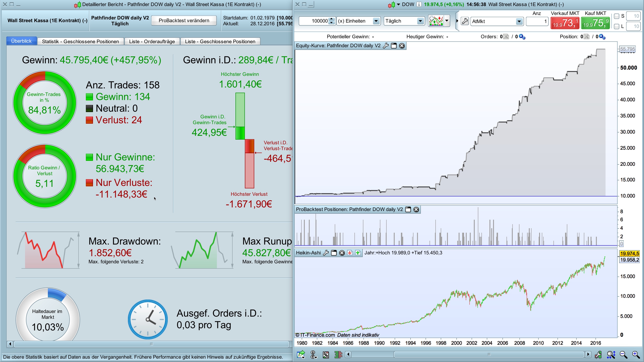
Task: Click the auto-fit zoom arrows magnifier icon
Action: click(x=611, y=354)
